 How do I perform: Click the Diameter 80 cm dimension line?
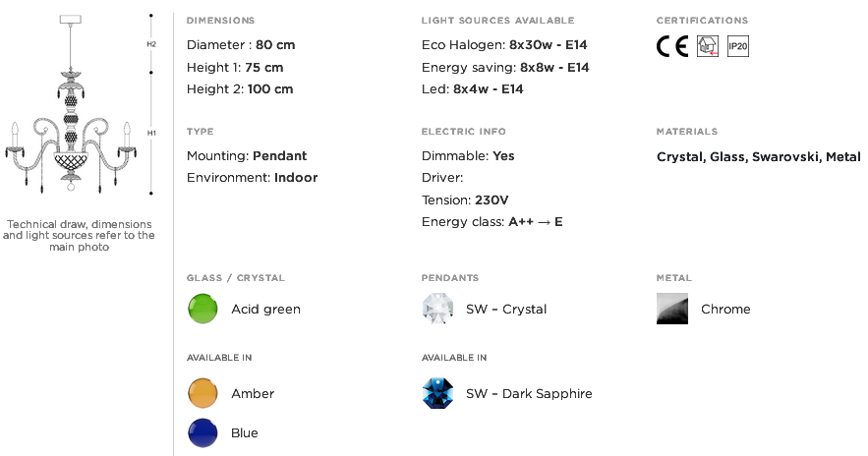[241, 45]
